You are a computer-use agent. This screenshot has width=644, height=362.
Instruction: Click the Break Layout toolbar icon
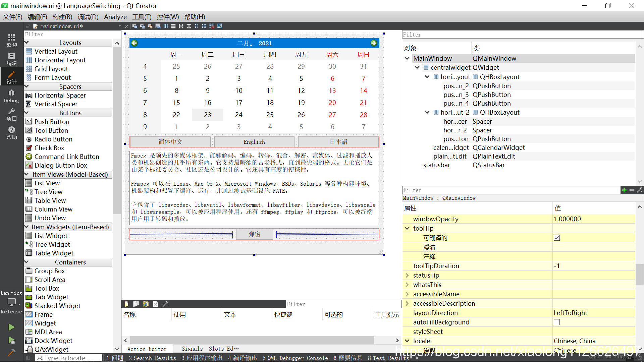pyautogui.click(x=212, y=26)
